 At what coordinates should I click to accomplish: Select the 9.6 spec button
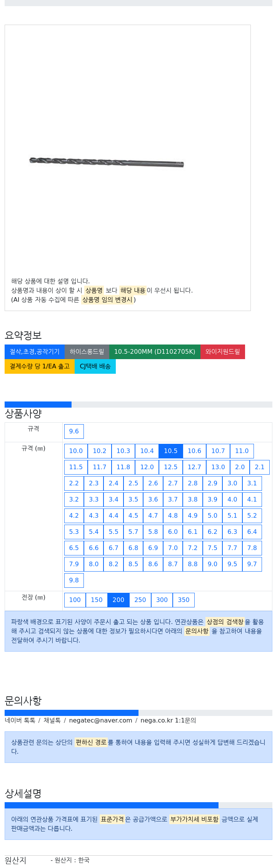74,431
